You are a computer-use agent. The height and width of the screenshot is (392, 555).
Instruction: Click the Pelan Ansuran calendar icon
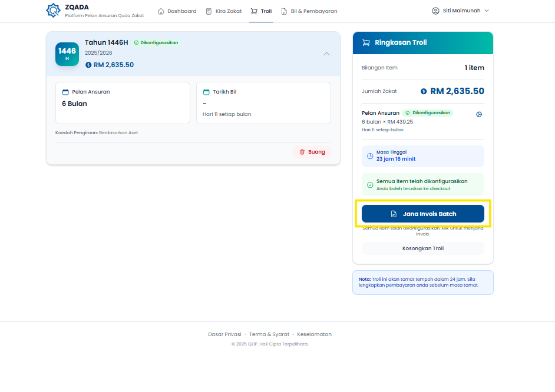[x=65, y=92]
